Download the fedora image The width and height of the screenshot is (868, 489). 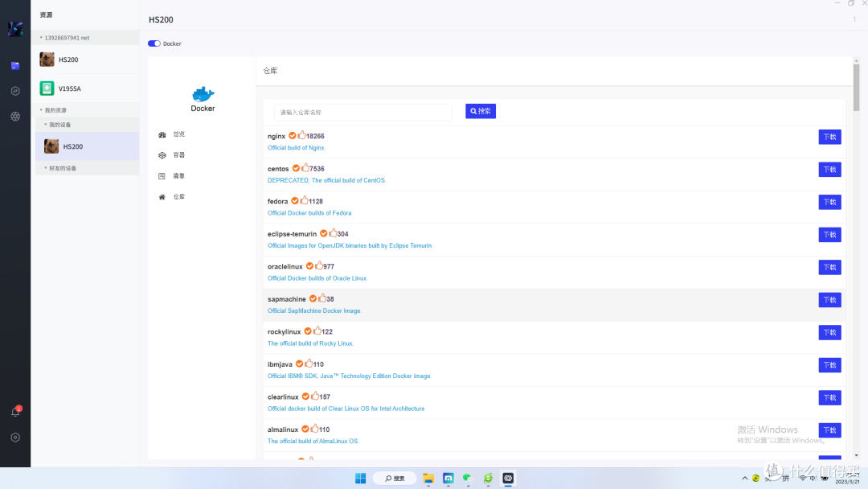(x=829, y=202)
